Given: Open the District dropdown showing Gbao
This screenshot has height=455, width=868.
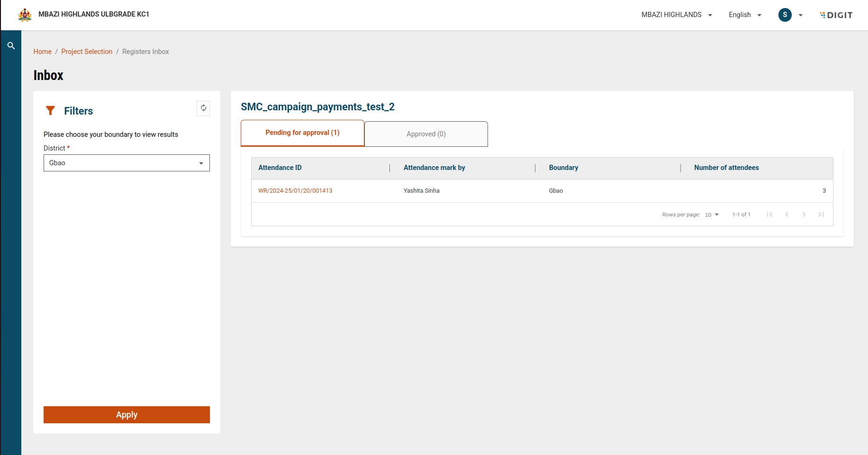Looking at the screenshot, I should [x=127, y=163].
